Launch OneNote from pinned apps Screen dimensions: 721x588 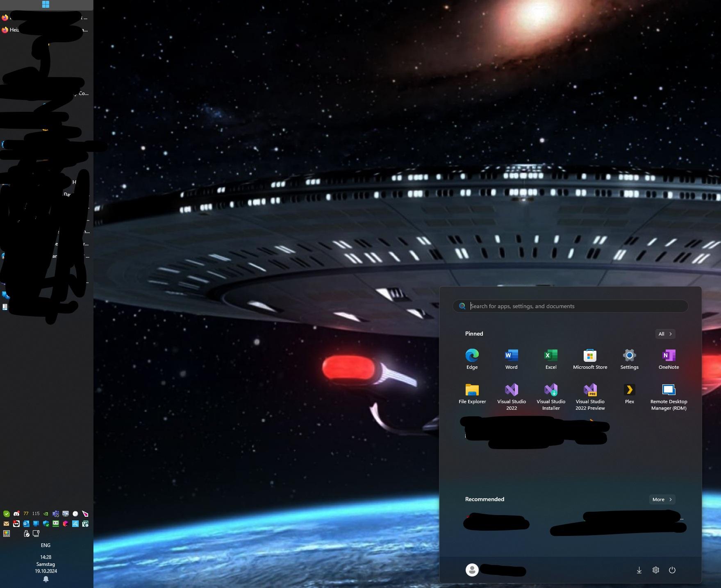669,359
